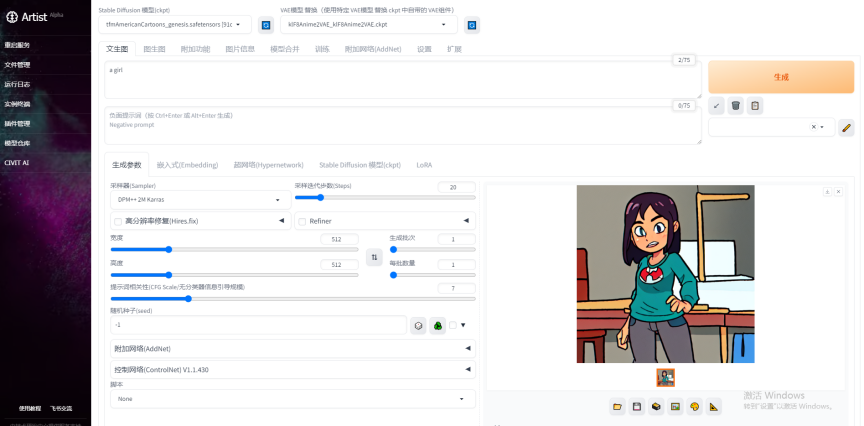
Task: Open the 使用教程 link at sidebar bottom
Action: pos(30,408)
